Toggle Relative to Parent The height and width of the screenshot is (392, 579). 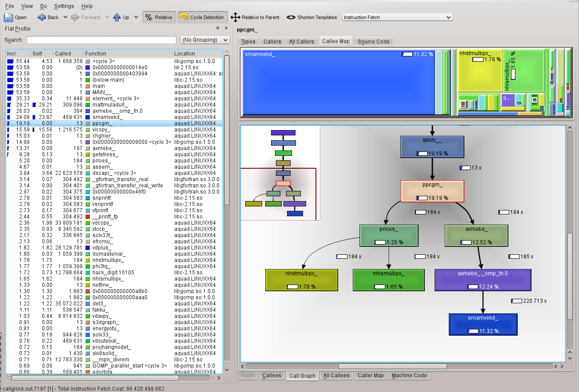[x=255, y=17]
